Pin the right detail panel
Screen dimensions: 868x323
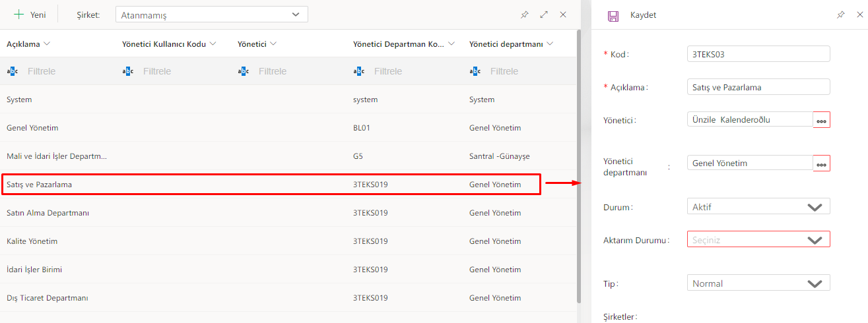[840, 15]
